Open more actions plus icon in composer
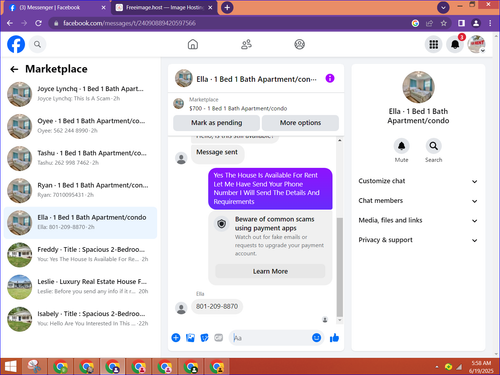 point(176,338)
